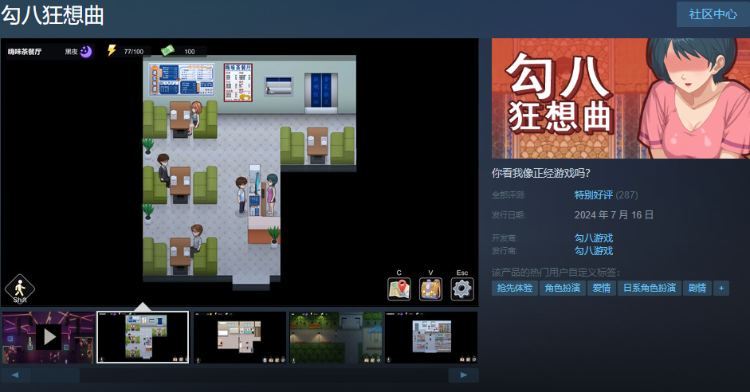The image size is (750, 392).
Task: Expand more tags with plus button
Action: point(721,288)
